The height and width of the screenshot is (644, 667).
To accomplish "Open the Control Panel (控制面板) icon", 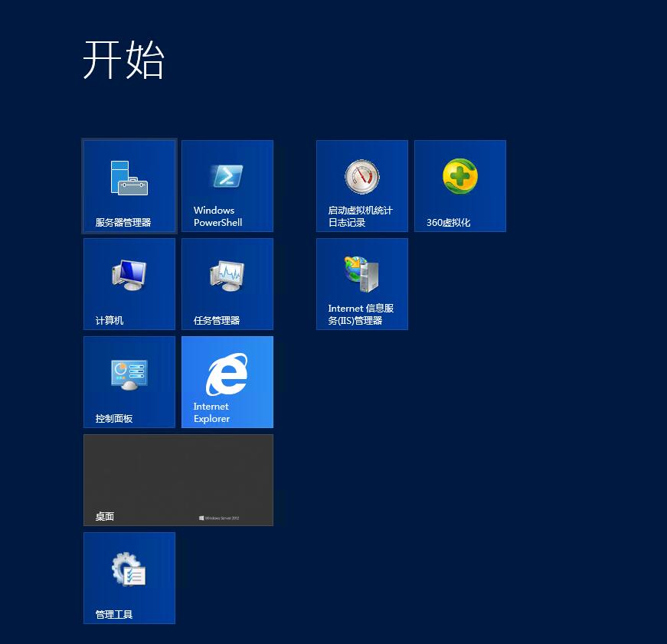I will [x=129, y=374].
